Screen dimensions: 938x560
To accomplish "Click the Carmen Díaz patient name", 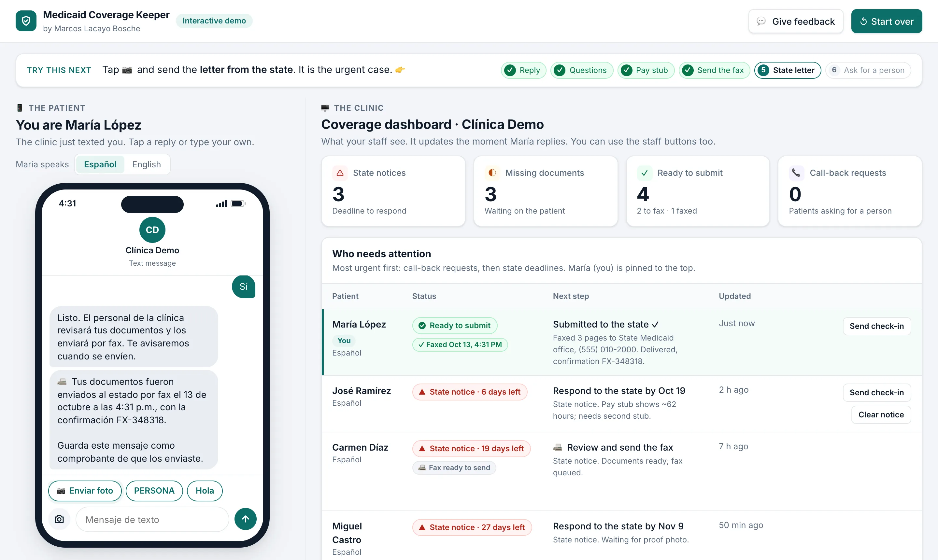I will 360,447.
